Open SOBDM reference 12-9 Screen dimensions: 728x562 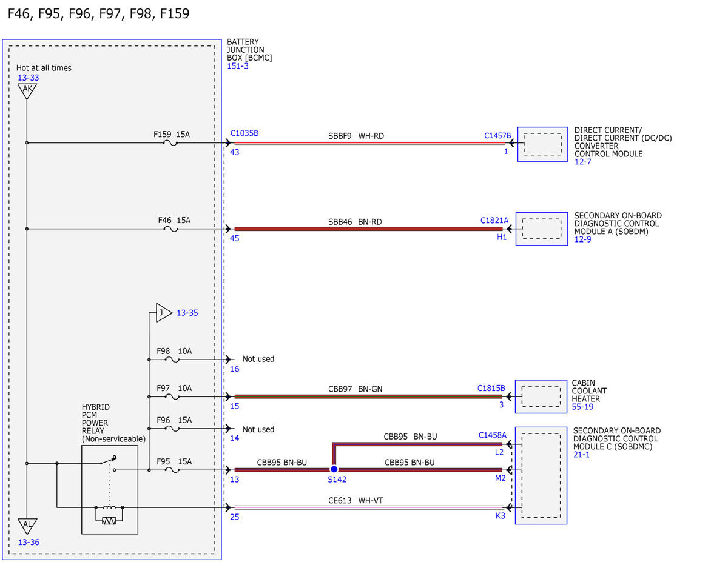(x=582, y=239)
